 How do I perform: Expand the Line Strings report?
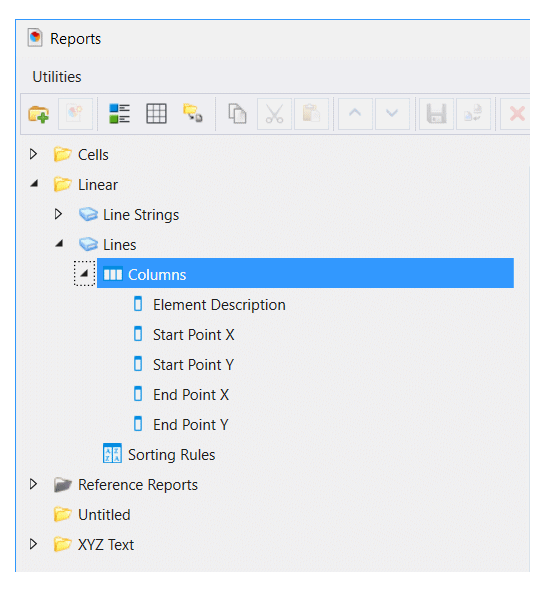58,214
